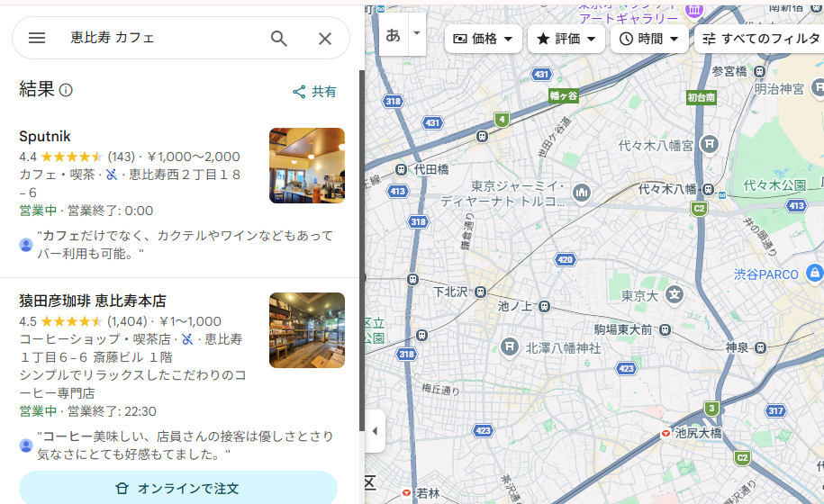Click the 東京大 school marker

pyautogui.click(x=675, y=294)
